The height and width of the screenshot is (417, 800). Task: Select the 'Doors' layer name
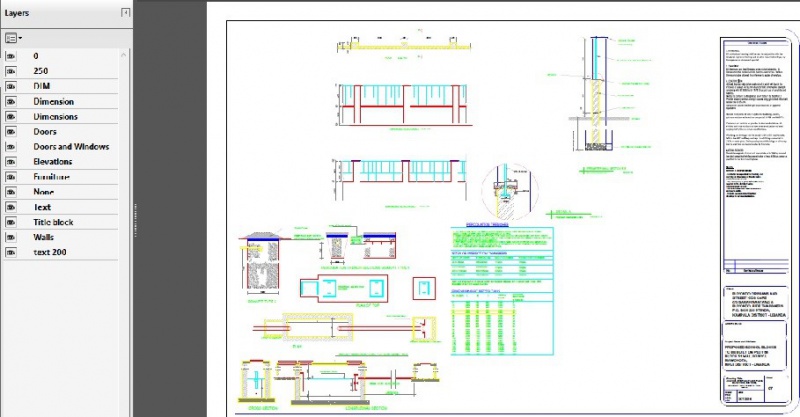(x=45, y=132)
